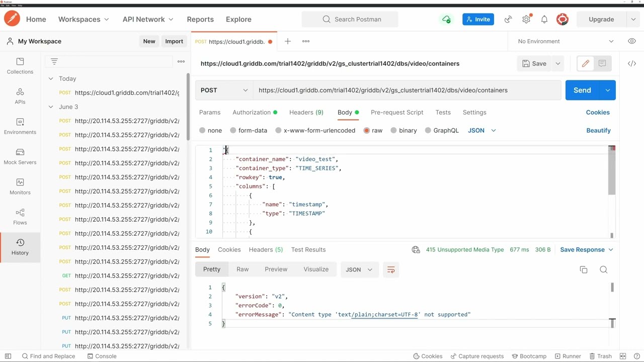Copy the response body
This screenshot has width=644, height=362.
pyautogui.click(x=584, y=270)
